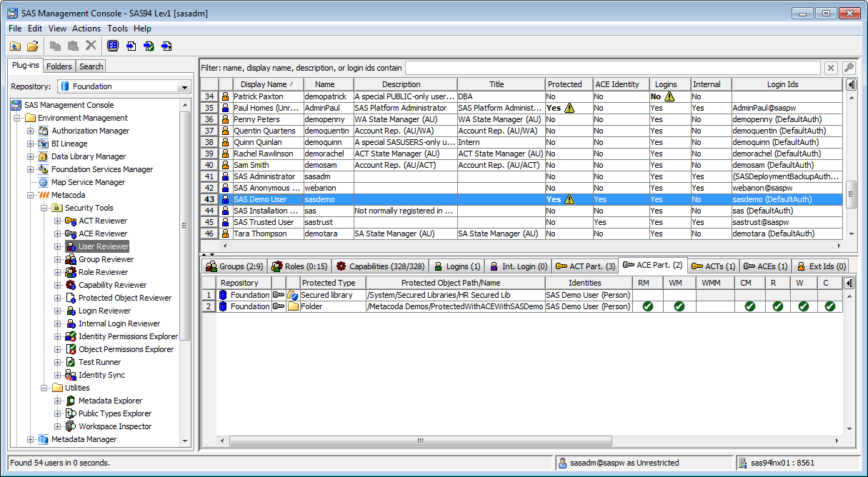Open the ACT Part. (3) tab
The width and height of the screenshot is (868, 477).
tap(586, 266)
